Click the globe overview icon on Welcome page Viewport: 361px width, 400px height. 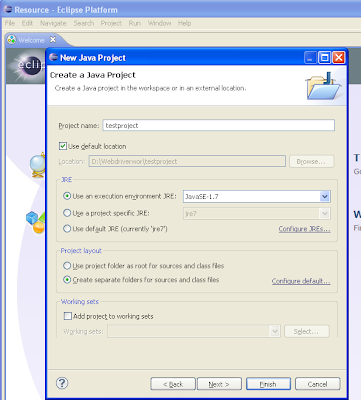click(x=37, y=165)
